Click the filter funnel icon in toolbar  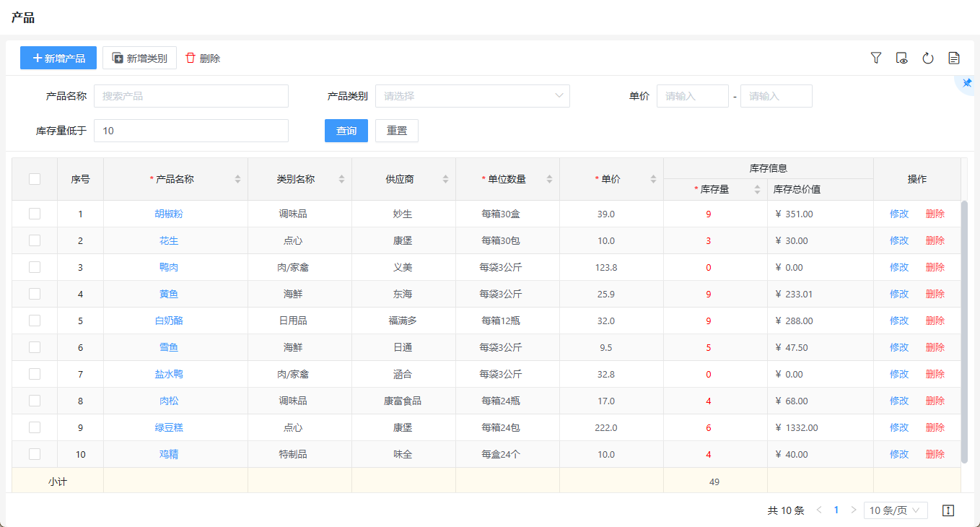(876, 58)
